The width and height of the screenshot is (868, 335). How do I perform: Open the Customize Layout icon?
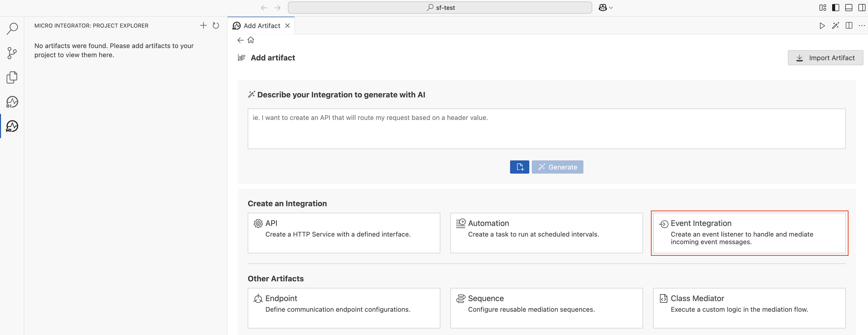point(823,7)
